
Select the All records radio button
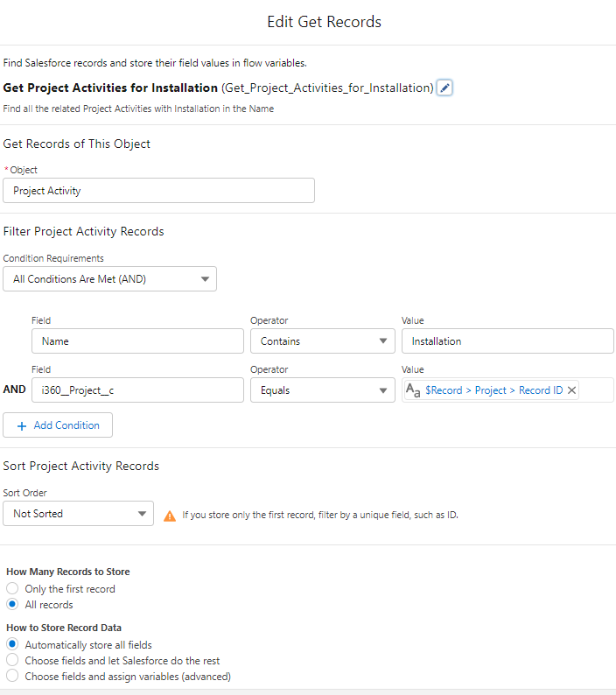click(x=12, y=605)
